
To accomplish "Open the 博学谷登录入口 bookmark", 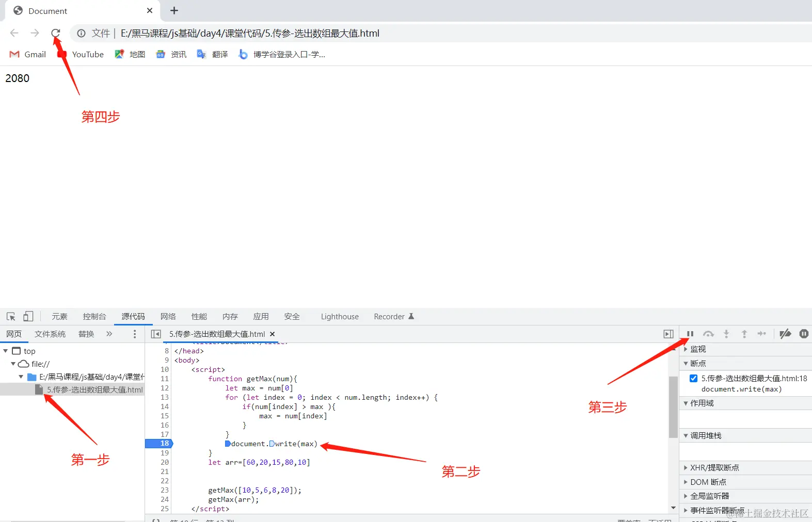I will 282,54.
